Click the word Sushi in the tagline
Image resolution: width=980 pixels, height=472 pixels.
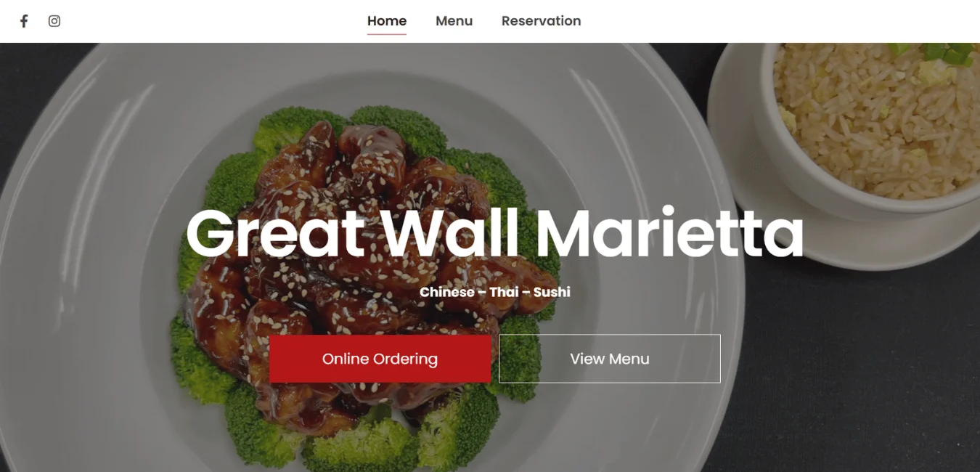click(552, 292)
